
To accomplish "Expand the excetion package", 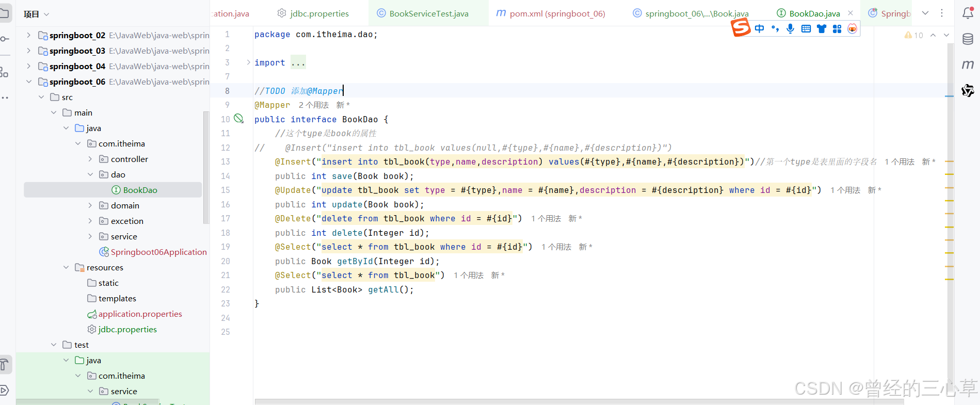I will tap(90, 221).
